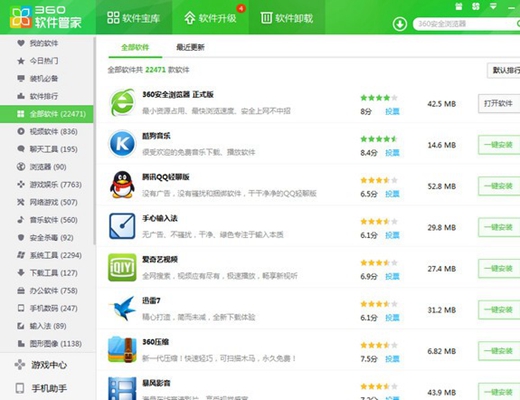This screenshot has width=520, height=400.
Task: Open the 软件升级 tab
Action: 211,18
